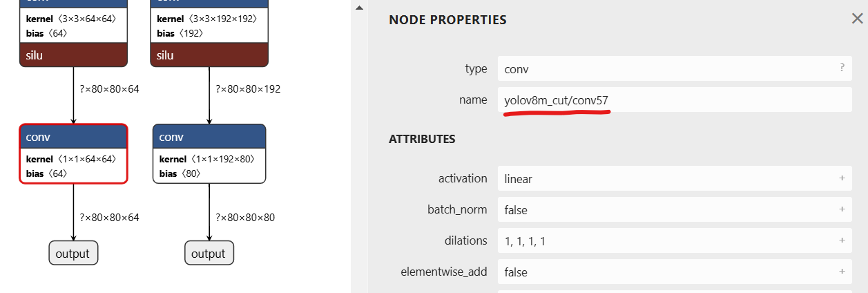This screenshot has width=868, height=293.
Task: Select the silu block feeding the ?×80×80×64 edge
Action: point(73,55)
